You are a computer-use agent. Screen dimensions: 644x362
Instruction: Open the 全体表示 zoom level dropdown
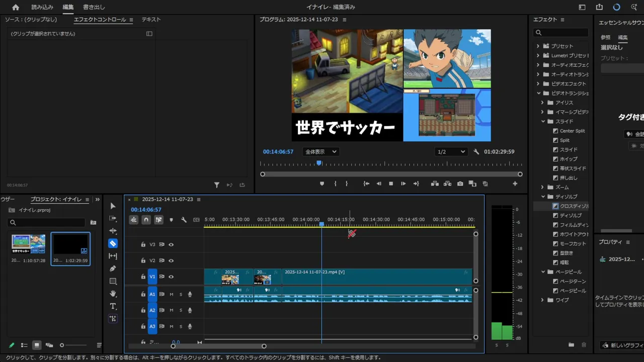point(321,152)
